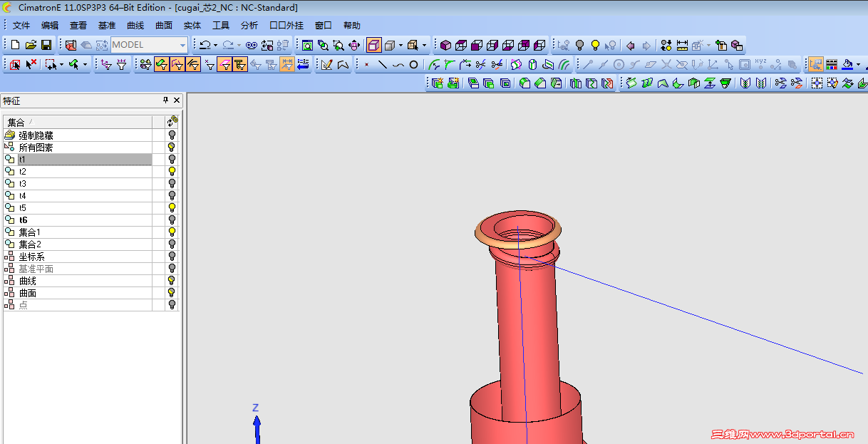Open the measure ruler tool

682,45
